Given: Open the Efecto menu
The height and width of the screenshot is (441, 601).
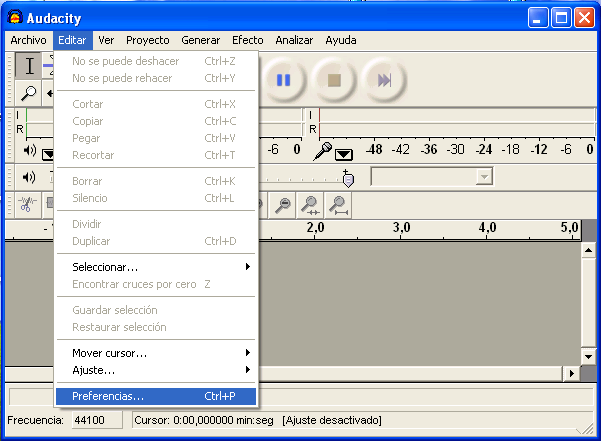Looking at the screenshot, I should (x=247, y=40).
